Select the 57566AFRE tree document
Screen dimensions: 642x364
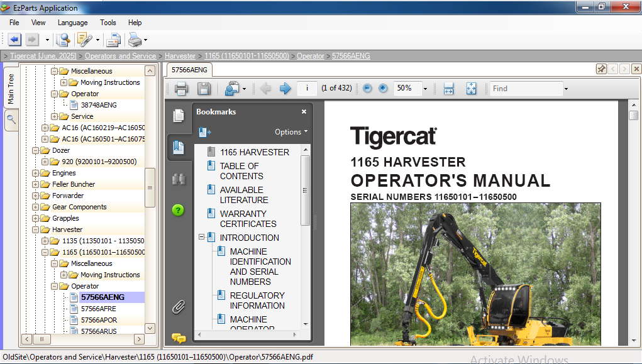point(98,309)
